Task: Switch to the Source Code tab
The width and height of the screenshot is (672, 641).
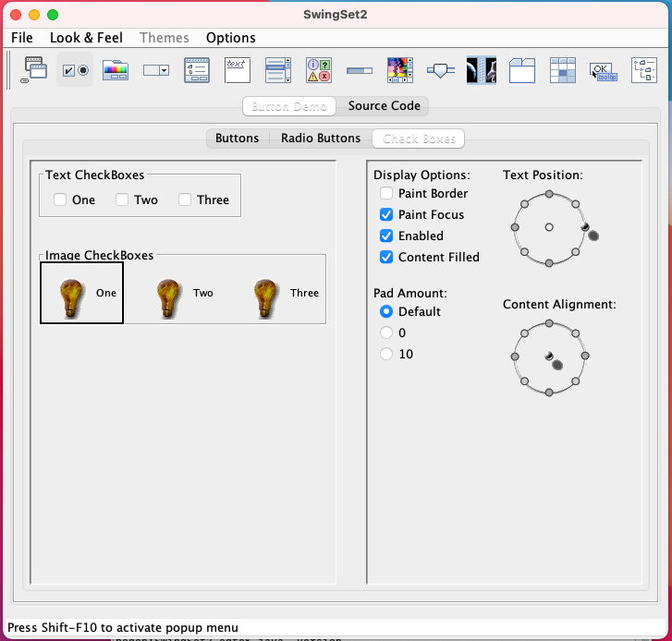Action: [384, 106]
